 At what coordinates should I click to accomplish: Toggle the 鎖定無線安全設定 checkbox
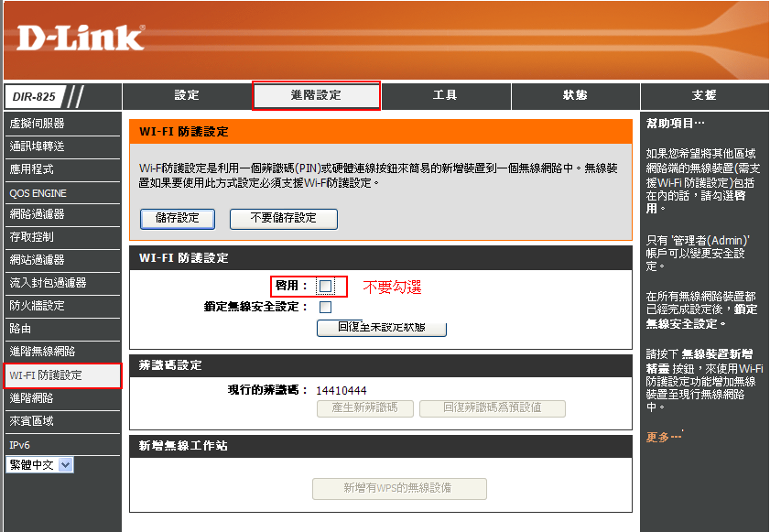click(x=325, y=308)
